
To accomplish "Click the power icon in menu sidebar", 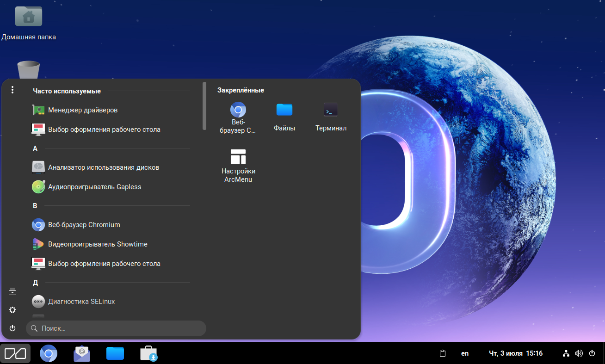I will pyautogui.click(x=12, y=328).
